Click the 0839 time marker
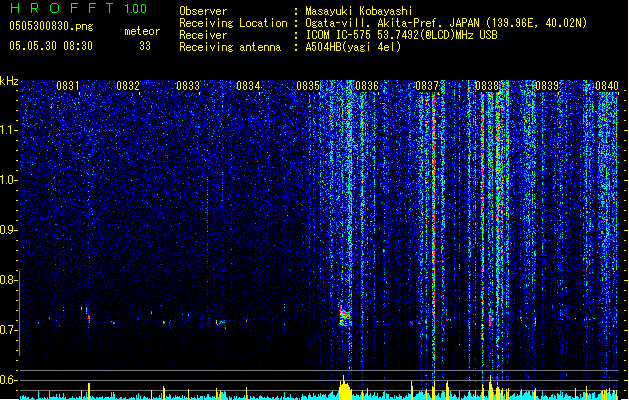 (547, 86)
